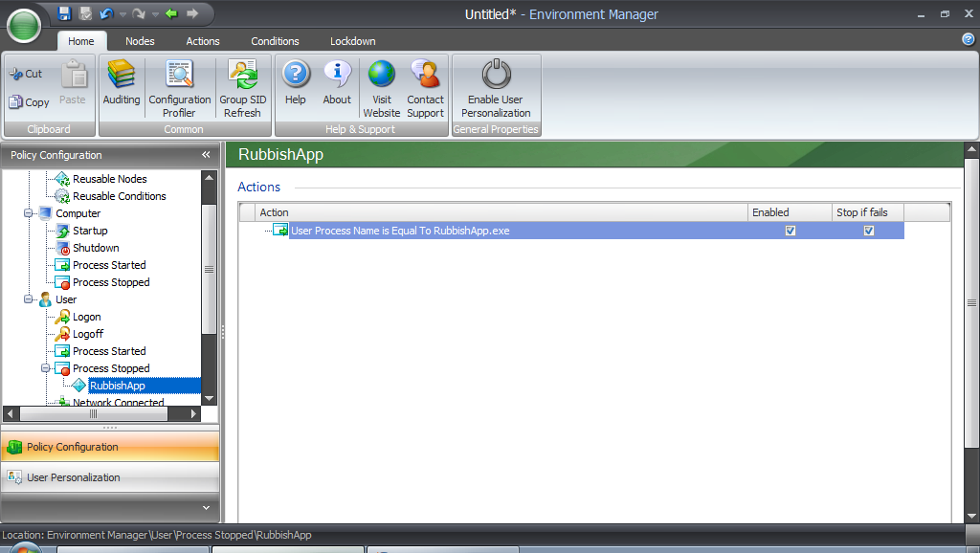Open the Undo history dropdown arrow
980x553 pixels.
pyautogui.click(x=122, y=13)
